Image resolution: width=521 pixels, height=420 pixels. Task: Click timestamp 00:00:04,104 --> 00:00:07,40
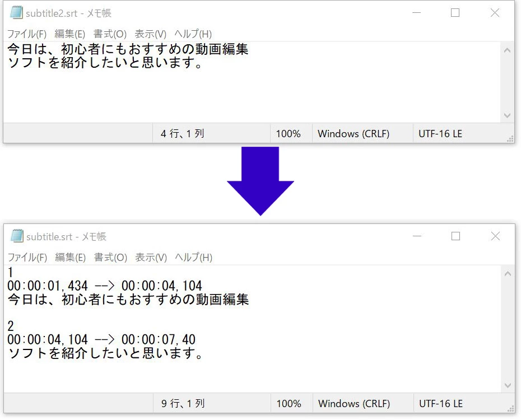point(101,339)
